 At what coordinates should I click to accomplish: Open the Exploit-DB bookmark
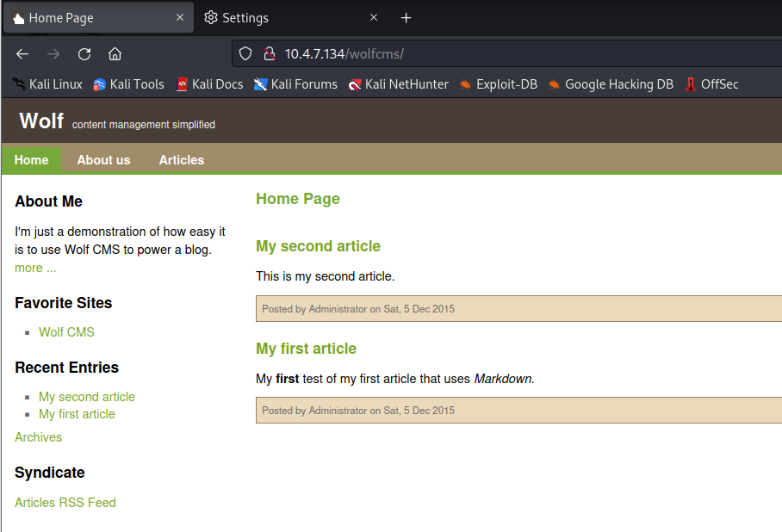(499, 84)
